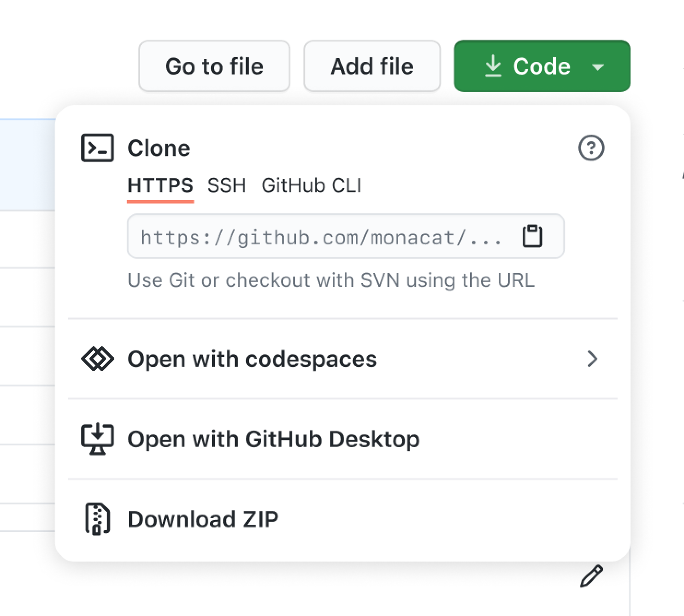The image size is (684, 616).
Task: Copy the repository URL to clipboard
Action: pyautogui.click(x=532, y=237)
